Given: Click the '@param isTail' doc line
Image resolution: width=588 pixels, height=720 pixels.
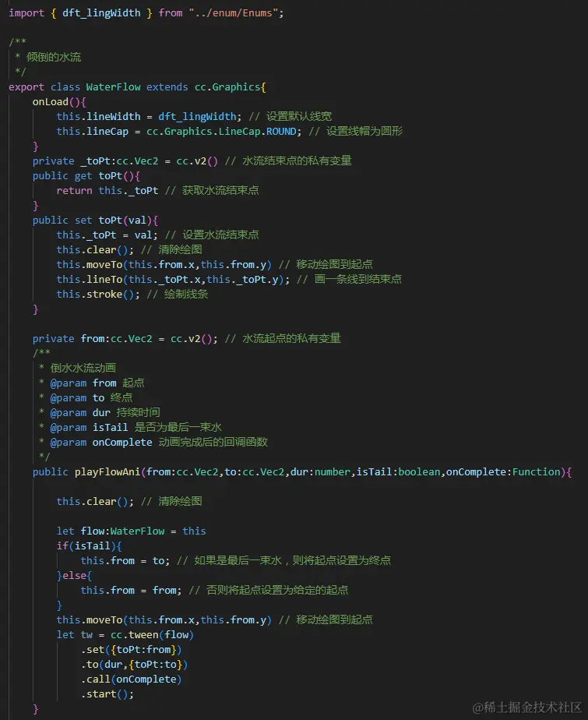Looking at the screenshot, I should [136, 427].
